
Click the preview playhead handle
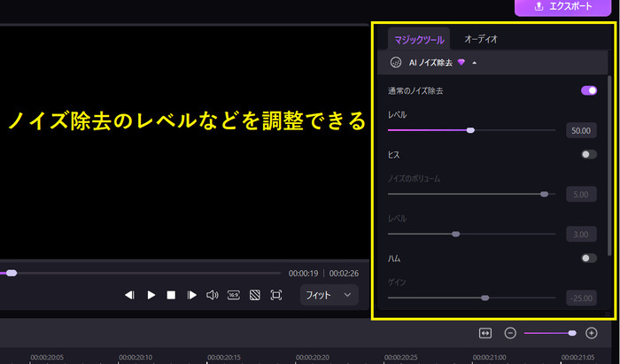click(12, 273)
